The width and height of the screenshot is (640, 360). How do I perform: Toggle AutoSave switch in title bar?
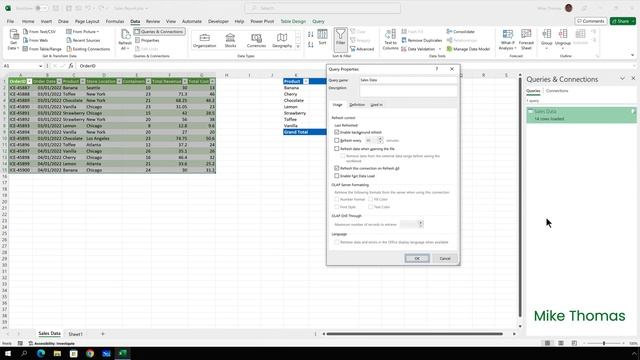41,8
